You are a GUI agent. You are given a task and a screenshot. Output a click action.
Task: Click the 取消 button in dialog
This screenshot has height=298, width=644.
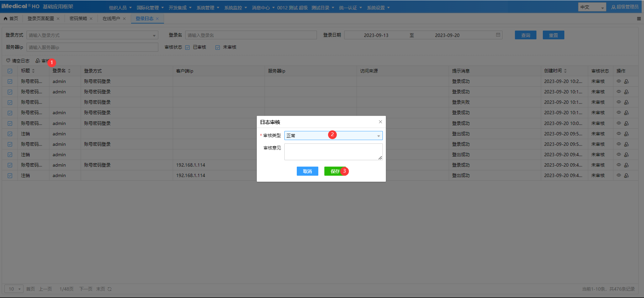307,171
